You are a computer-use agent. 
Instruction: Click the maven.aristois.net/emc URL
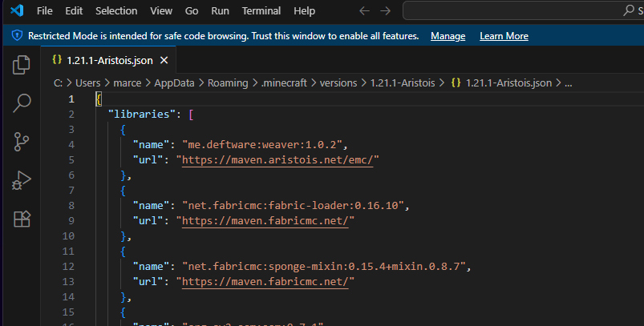pos(277,160)
